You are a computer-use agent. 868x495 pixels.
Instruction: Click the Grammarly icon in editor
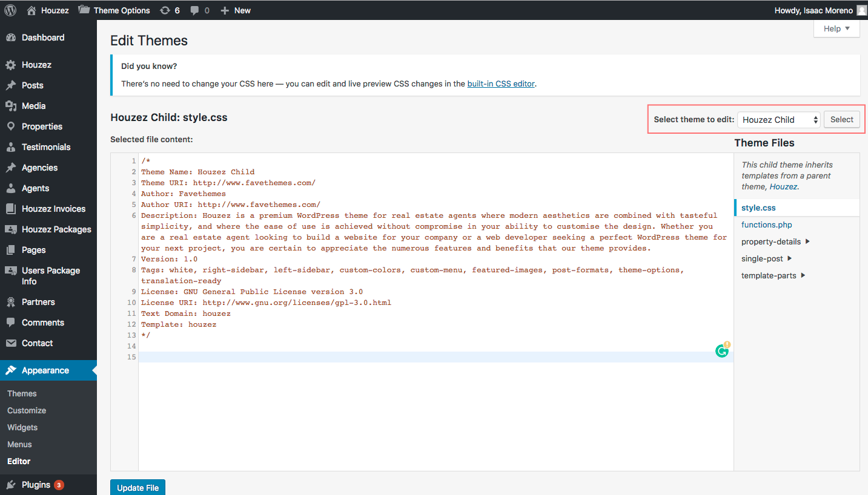tap(722, 351)
